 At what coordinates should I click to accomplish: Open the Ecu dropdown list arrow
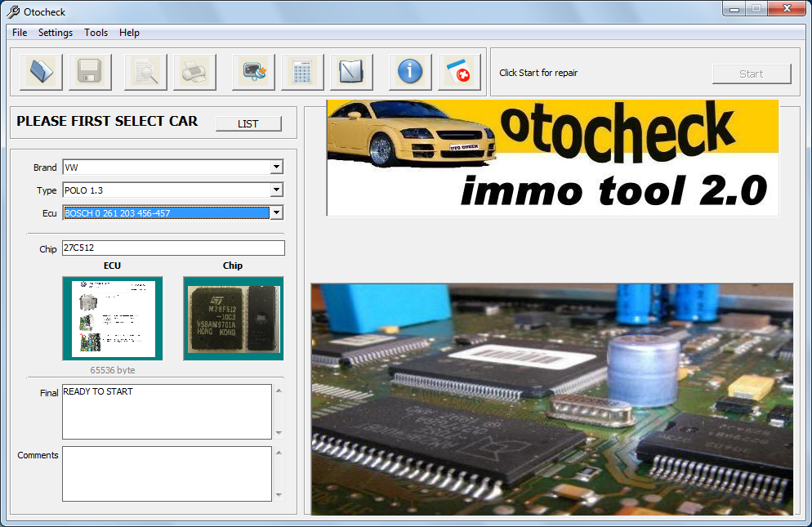point(277,213)
